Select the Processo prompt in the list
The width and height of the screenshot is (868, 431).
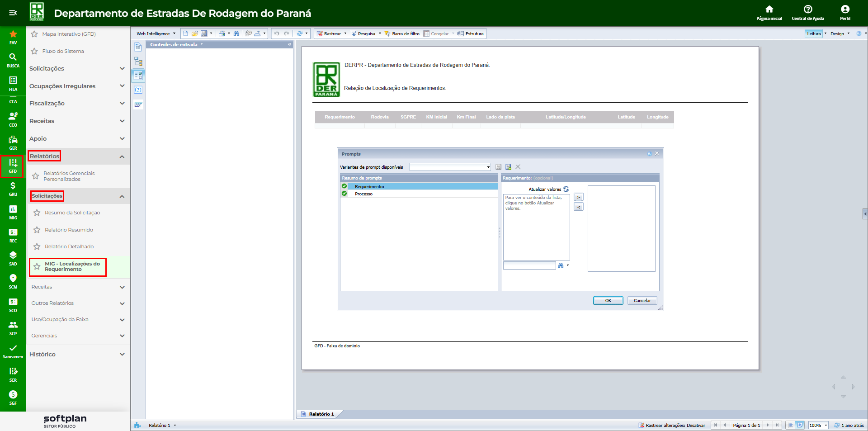pyautogui.click(x=363, y=194)
